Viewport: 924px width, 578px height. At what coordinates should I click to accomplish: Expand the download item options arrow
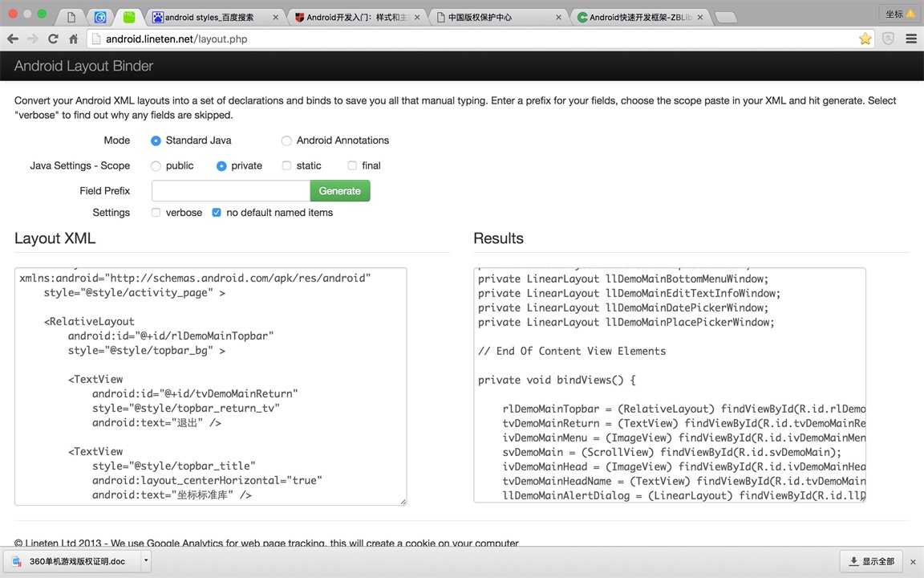[146, 561]
